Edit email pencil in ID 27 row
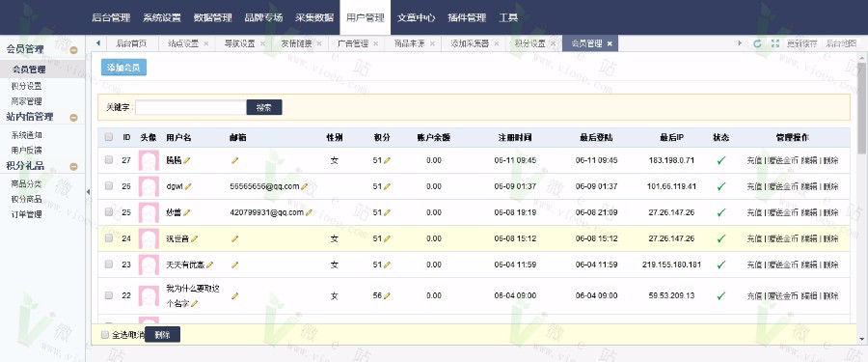 pos(234,160)
